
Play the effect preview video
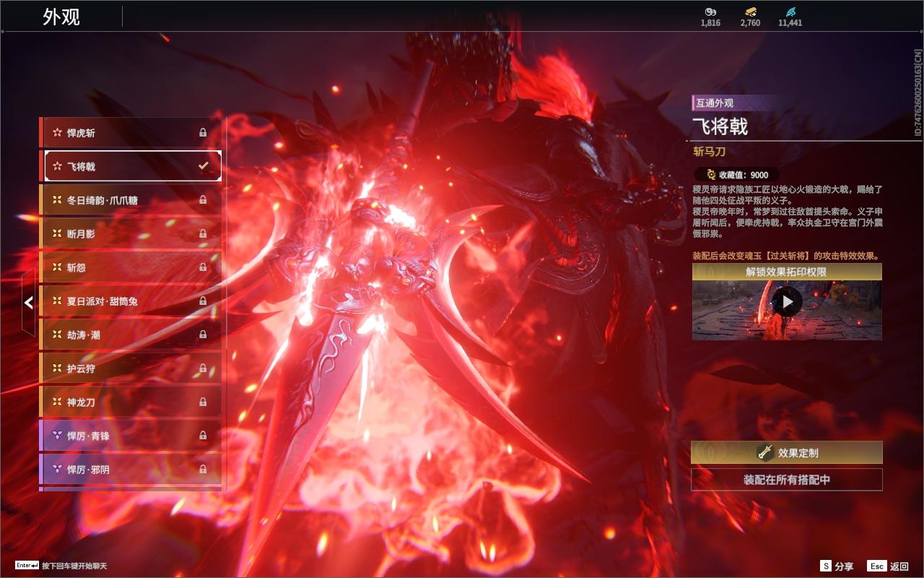click(787, 301)
